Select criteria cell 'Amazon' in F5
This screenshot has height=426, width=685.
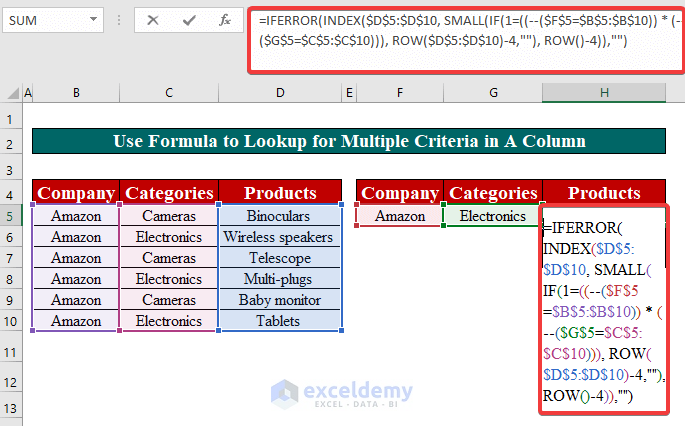point(400,216)
